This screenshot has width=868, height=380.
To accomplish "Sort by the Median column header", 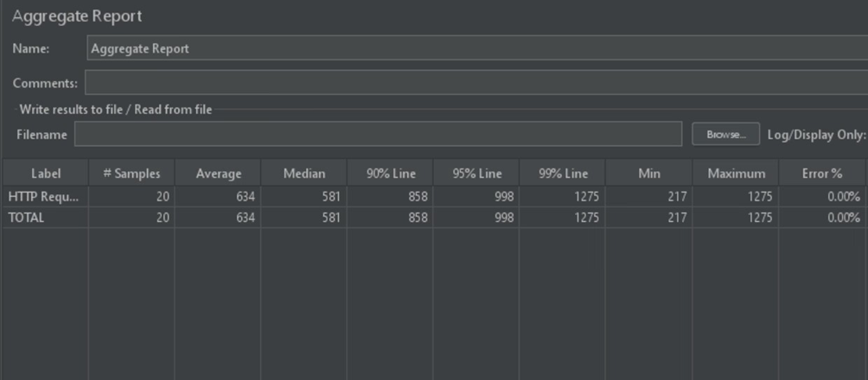I will pos(304,174).
